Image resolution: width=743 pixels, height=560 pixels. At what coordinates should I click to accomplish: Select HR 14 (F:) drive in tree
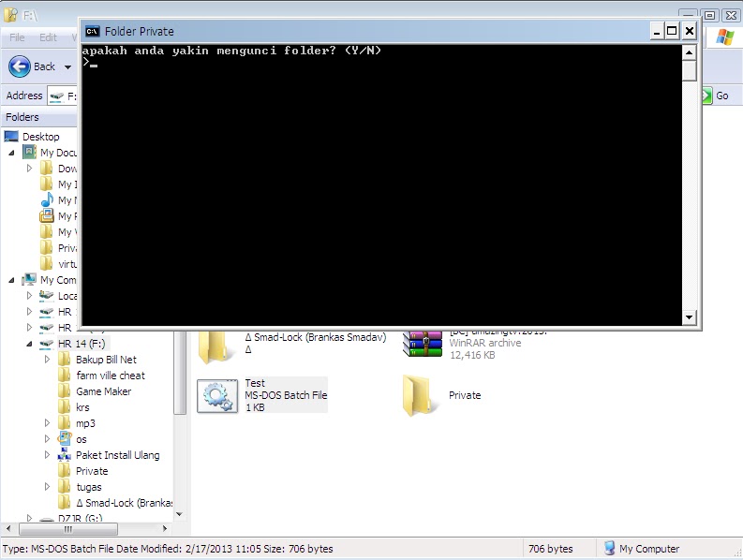click(82, 344)
